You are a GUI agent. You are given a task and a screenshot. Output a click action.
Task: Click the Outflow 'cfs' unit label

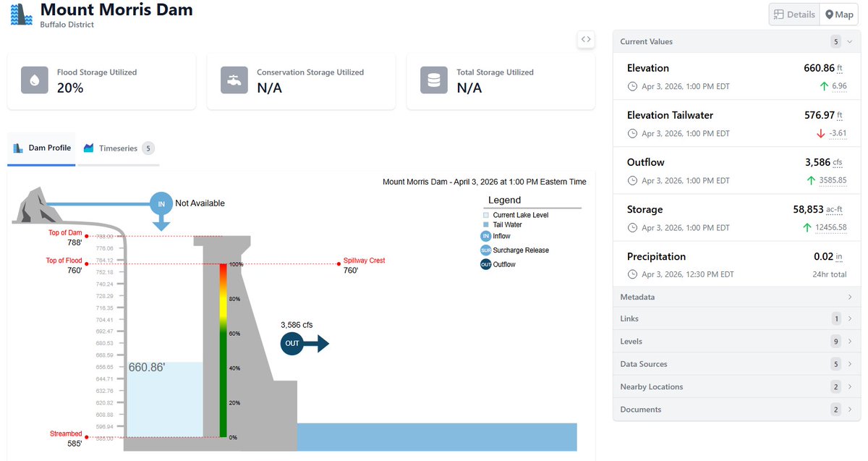pyautogui.click(x=838, y=162)
